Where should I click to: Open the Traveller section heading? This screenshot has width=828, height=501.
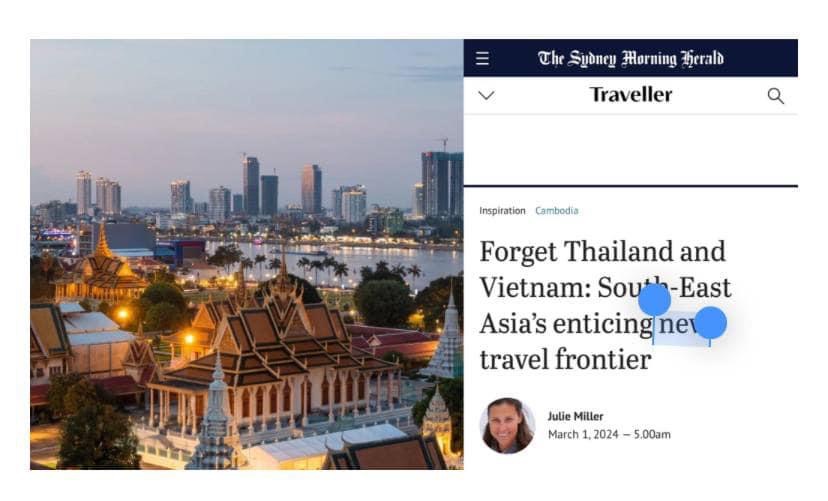point(631,95)
